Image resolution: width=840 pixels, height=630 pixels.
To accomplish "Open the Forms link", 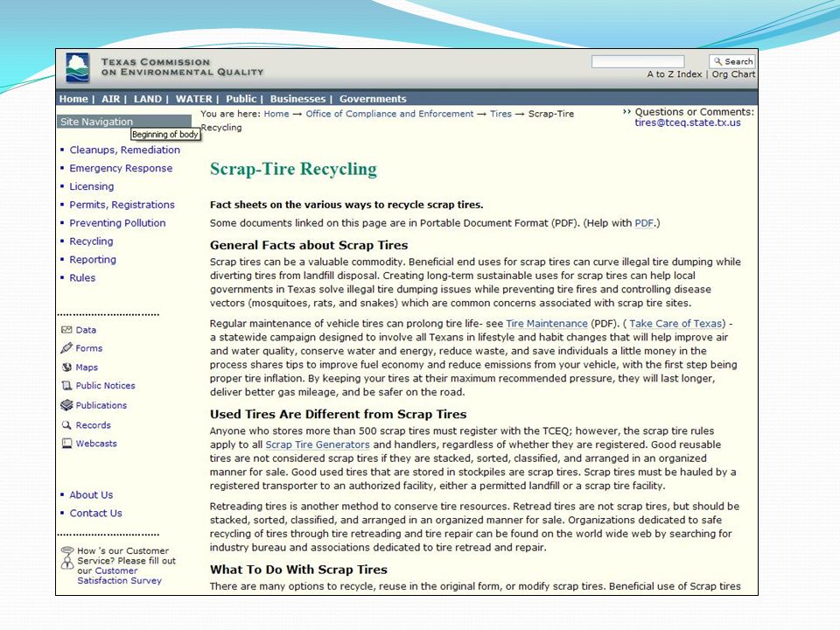I will pyautogui.click(x=89, y=348).
